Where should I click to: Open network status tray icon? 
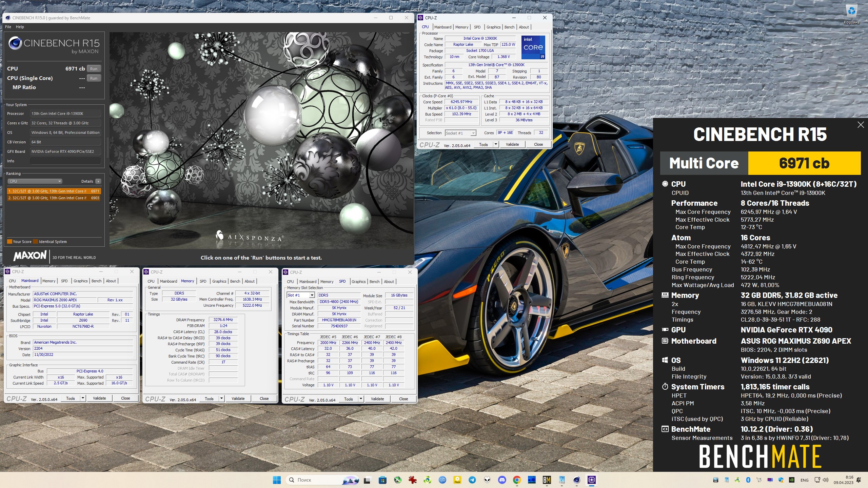click(817, 480)
